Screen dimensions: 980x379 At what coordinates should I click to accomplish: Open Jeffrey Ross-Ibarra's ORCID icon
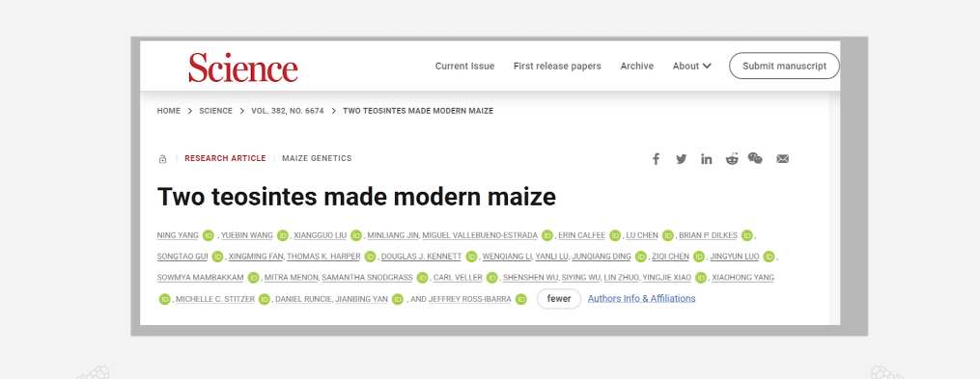click(520, 299)
